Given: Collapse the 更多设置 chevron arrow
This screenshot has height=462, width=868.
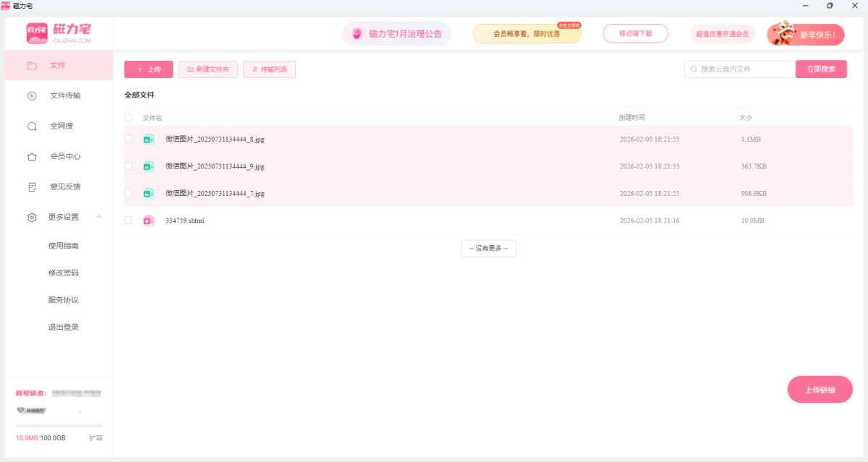Looking at the screenshot, I should (99, 217).
